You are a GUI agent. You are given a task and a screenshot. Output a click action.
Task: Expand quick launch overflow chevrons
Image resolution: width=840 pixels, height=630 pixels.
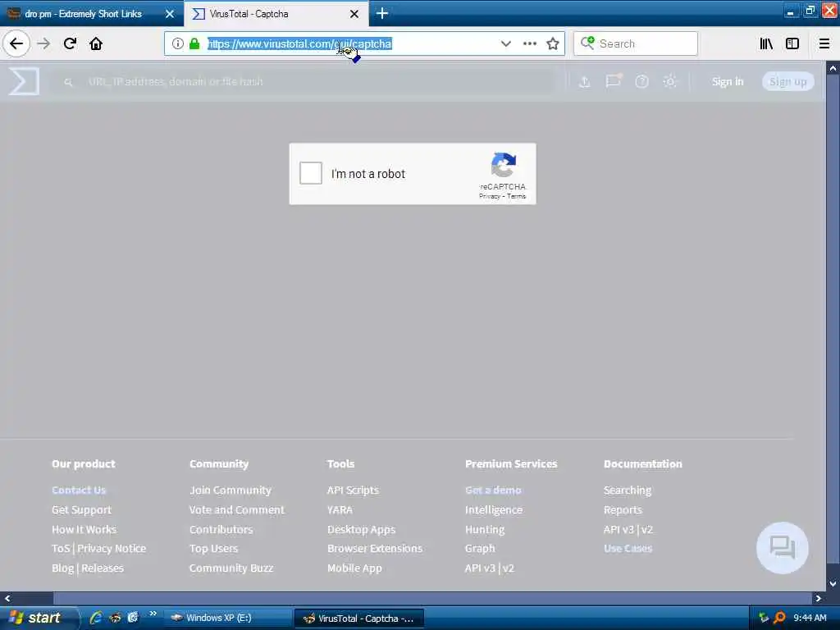tap(153, 614)
